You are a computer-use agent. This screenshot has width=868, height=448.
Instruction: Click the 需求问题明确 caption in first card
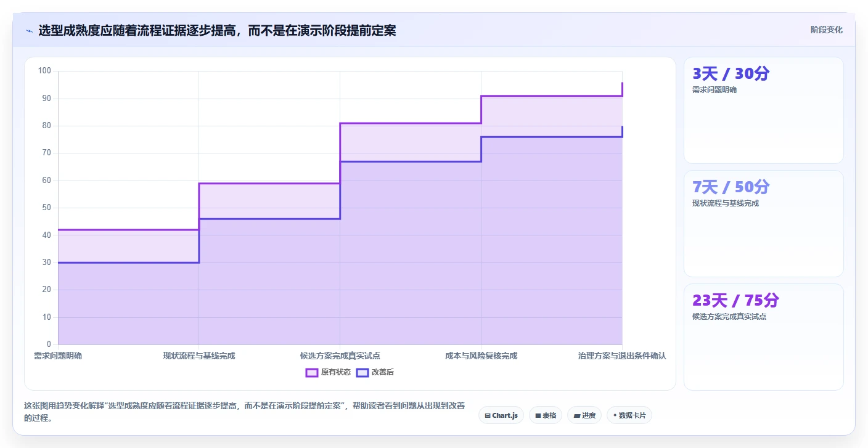tap(714, 90)
